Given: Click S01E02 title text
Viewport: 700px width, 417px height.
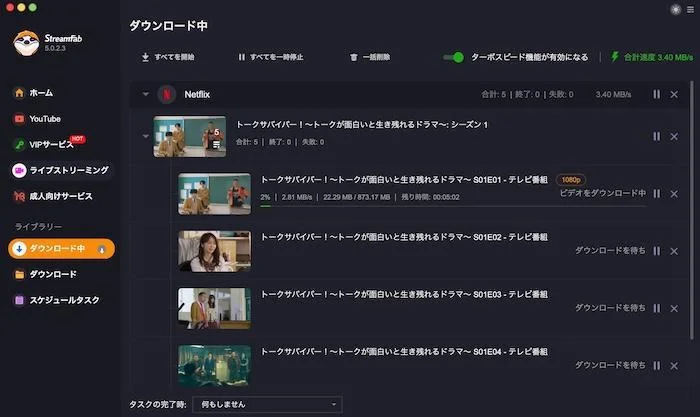Looking at the screenshot, I should click(x=404, y=237).
